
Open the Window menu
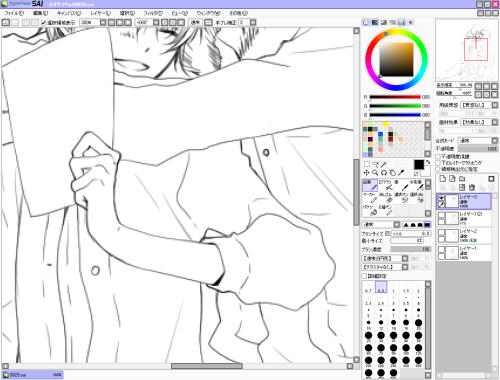pyautogui.click(x=209, y=13)
